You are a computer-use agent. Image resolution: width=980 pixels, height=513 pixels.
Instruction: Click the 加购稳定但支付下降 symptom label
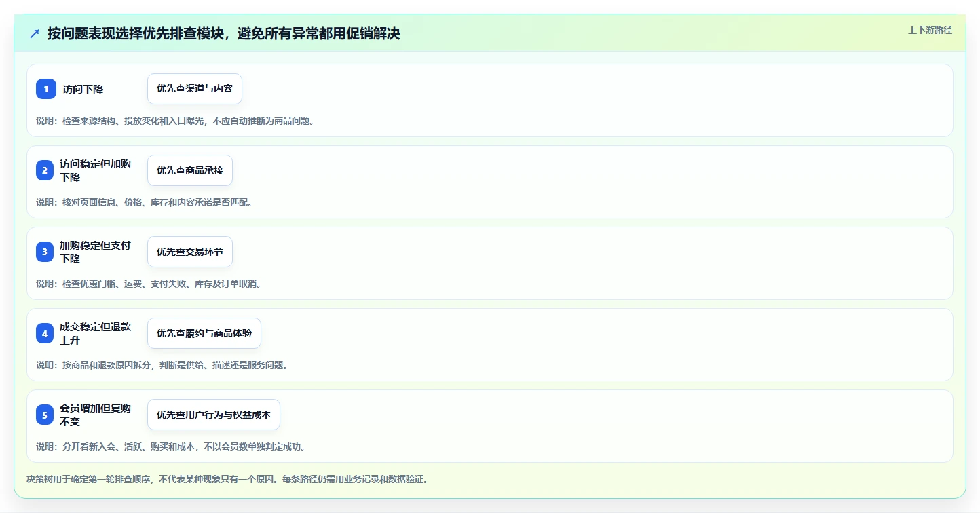point(95,252)
